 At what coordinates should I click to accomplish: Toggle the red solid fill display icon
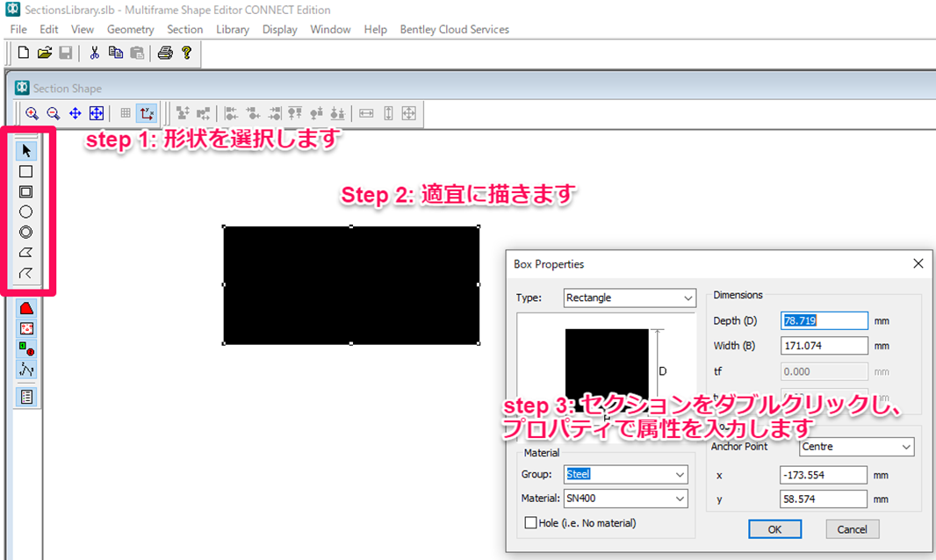point(26,308)
